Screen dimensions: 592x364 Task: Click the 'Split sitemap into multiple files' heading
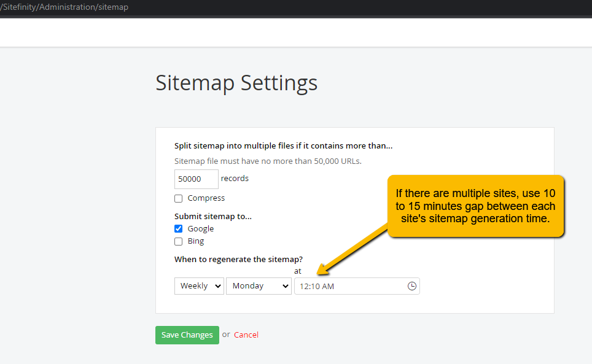284,146
